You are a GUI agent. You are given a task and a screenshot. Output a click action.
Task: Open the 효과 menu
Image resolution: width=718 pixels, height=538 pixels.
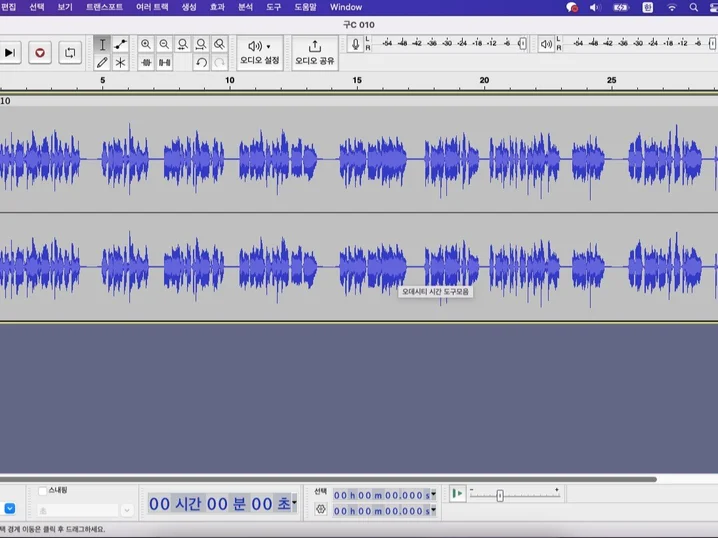[216, 7]
